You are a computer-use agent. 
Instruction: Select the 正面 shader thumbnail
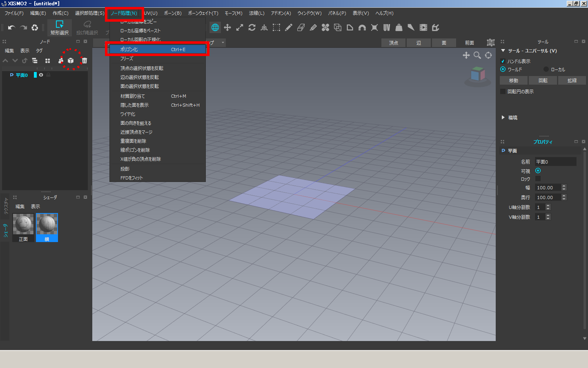click(x=23, y=227)
